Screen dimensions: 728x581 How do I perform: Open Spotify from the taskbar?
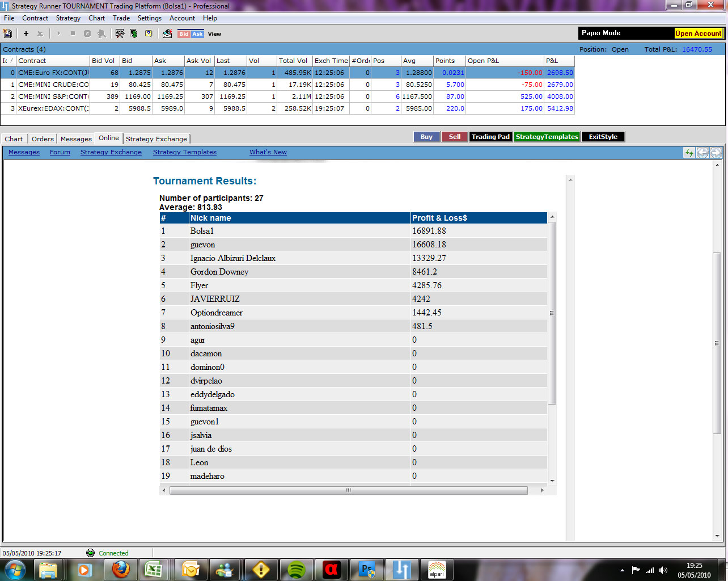[297, 569]
